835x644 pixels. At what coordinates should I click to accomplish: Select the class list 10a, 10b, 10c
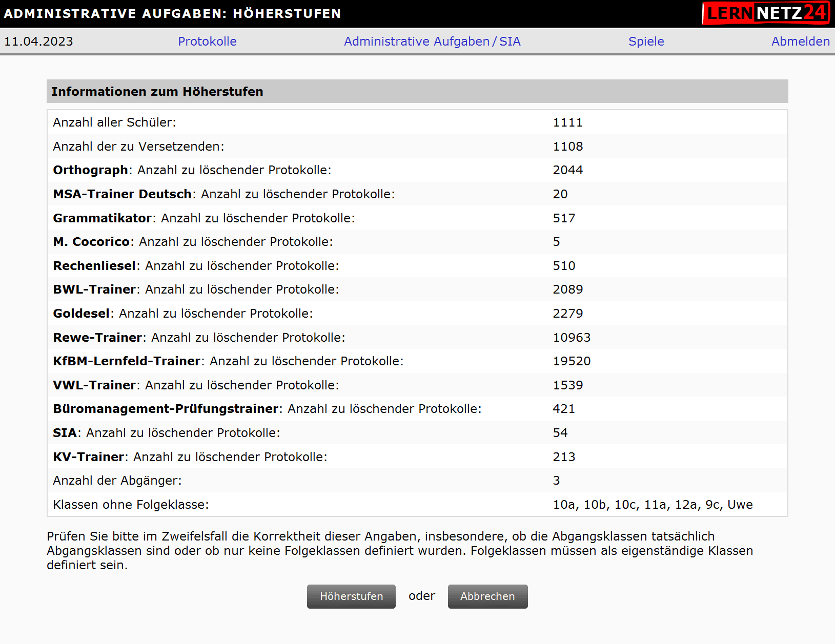(653, 505)
